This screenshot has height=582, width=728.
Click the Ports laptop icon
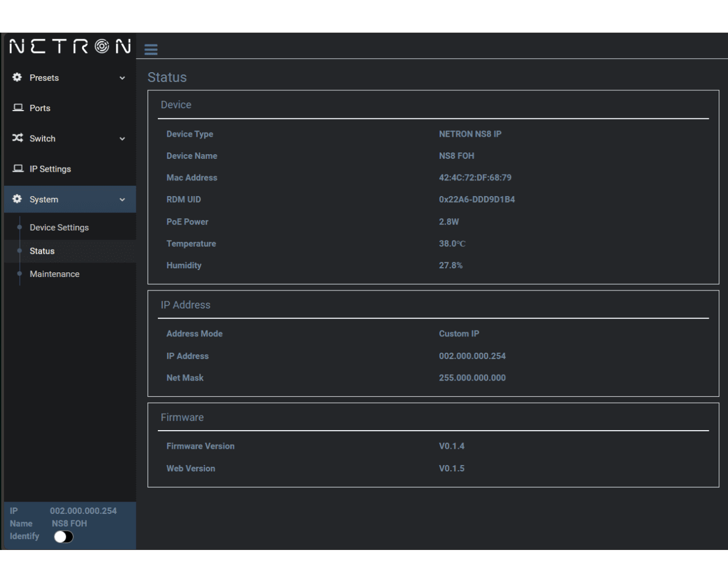(x=18, y=108)
